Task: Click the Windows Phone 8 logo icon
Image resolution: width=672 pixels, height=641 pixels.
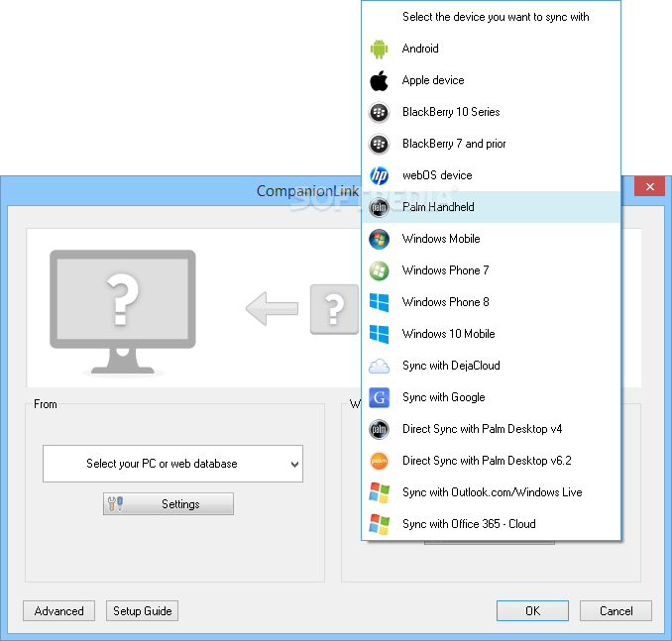Action: pos(379,302)
